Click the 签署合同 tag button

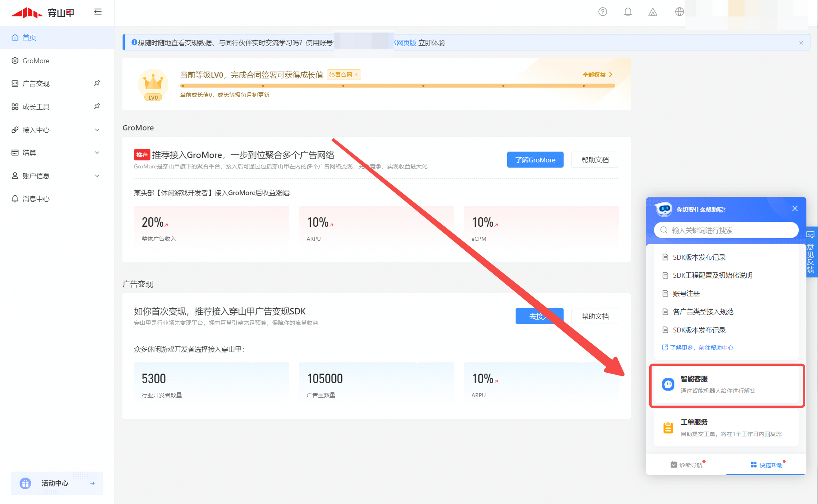(344, 75)
